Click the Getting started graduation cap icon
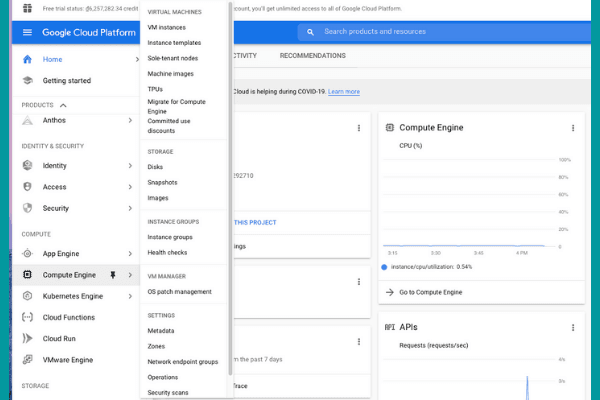Viewport: 600px width, 400px height. pos(27,80)
